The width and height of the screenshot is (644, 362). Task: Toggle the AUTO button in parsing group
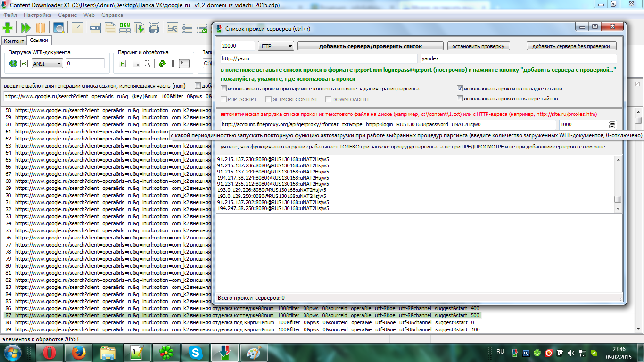[184, 64]
